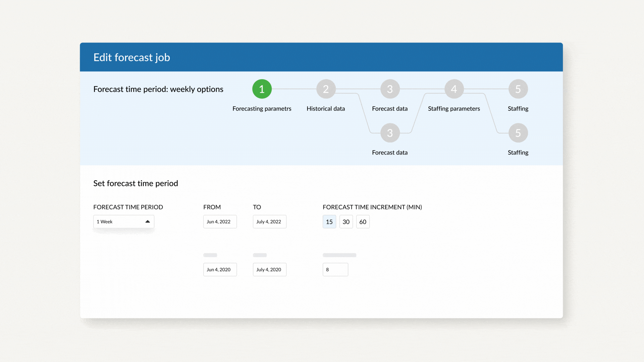Select the 15 minute increment option
The height and width of the screenshot is (362, 644).
pos(329,222)
